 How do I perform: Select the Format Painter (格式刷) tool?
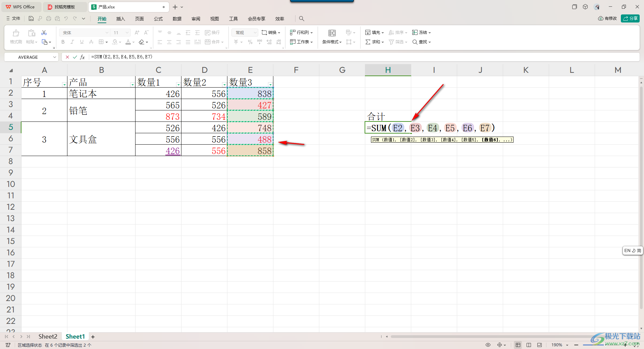[16, 37]
